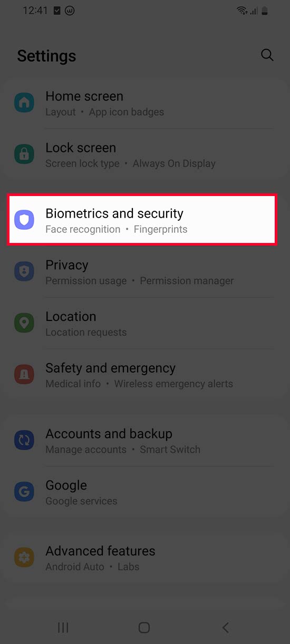The height and width of the screenshot is (644, 290).
Task: Tap the Accounts and backup sync icon
Action: 24,441
